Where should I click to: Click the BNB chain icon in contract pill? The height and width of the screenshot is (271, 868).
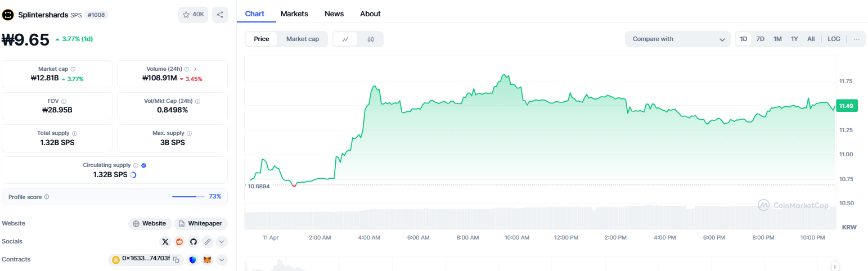coord(116,260)
